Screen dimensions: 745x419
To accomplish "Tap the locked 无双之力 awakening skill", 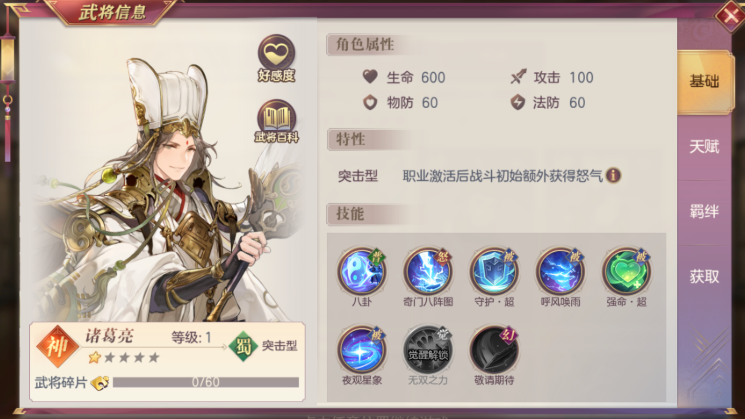I will click(428, 350).
